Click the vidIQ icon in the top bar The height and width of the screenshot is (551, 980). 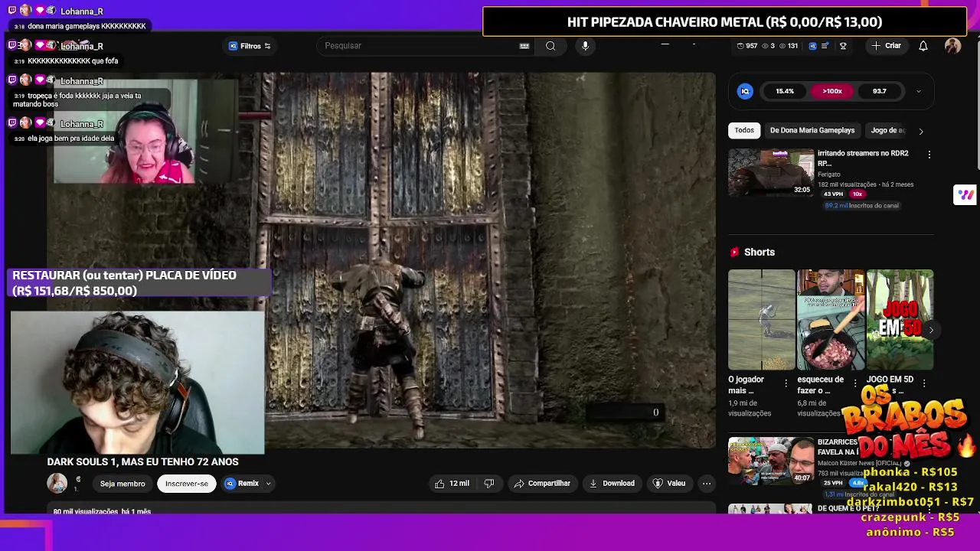click(x=812, y=46)
